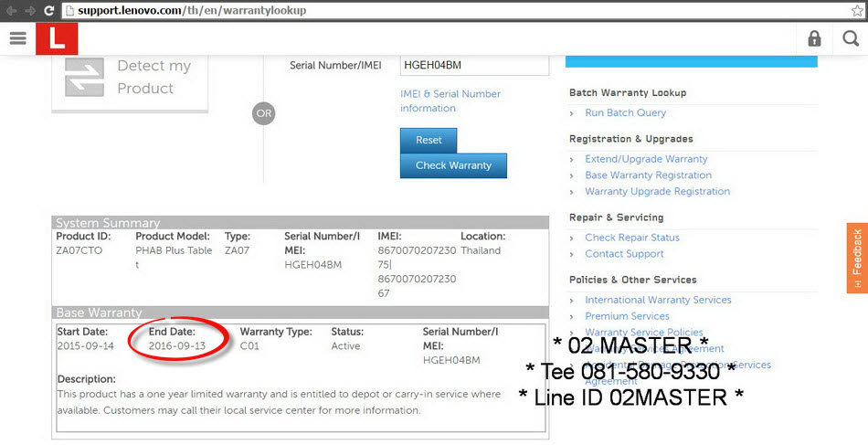The width and height of the screenshot is (868, 445).
Task: Bookmark page with star icon
Action: (x=857, y=11)
